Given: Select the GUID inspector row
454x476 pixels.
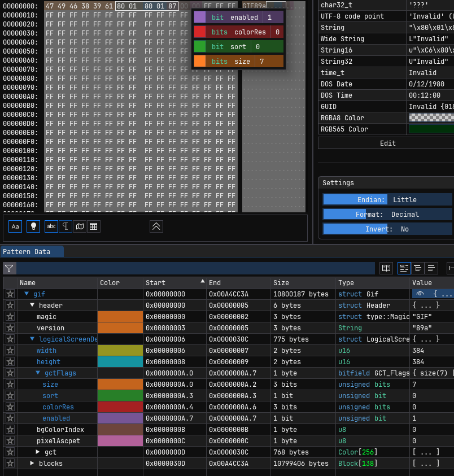Looking at the screenshot, I should pyautogui.click(x=386, y=107).
